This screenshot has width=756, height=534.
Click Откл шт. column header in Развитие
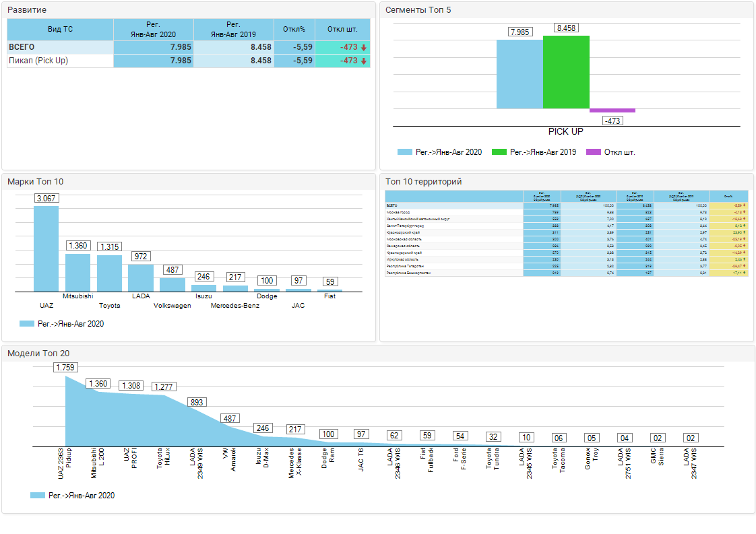tap(342, 30)
